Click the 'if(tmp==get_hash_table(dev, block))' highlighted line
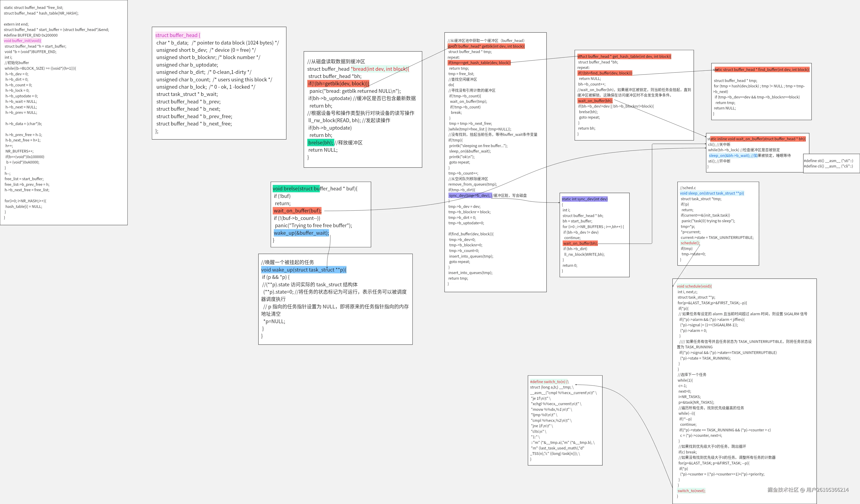Screen dimensions: 860x504 click(x=479, y=63)
